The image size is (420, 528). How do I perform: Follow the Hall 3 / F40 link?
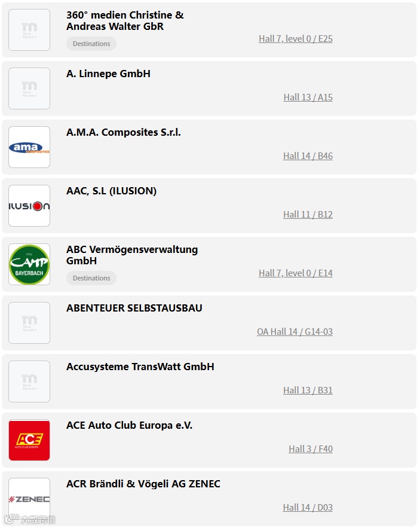pyautogui.click(x=310, y=449)
